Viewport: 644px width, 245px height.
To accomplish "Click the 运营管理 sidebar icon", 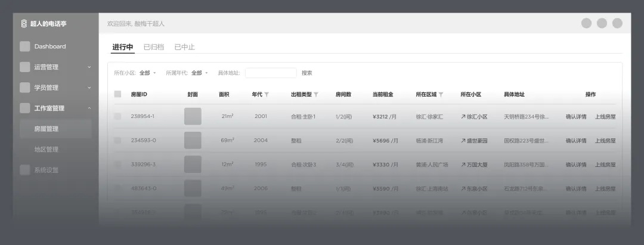I will point(24,67).
